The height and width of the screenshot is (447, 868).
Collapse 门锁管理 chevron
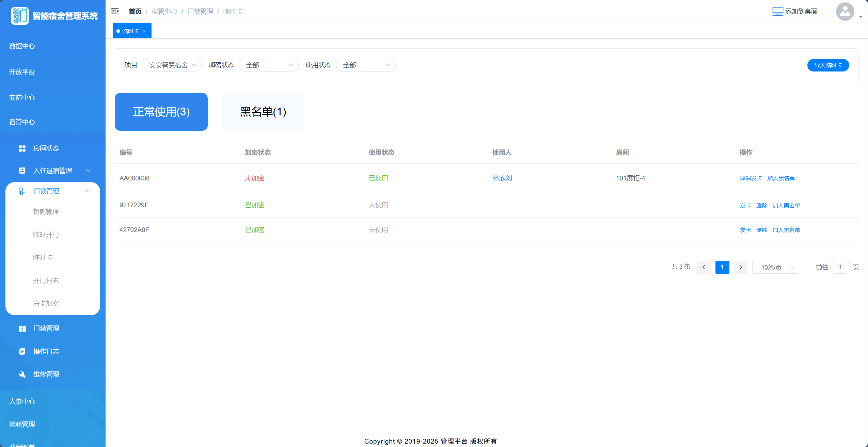88,191
